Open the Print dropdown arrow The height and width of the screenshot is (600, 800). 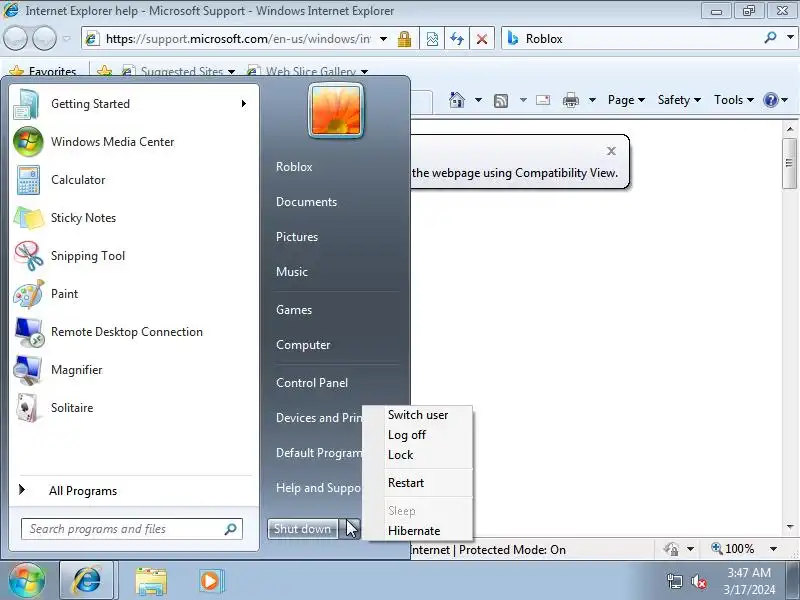pyautogui.click(x=592, y=100)
